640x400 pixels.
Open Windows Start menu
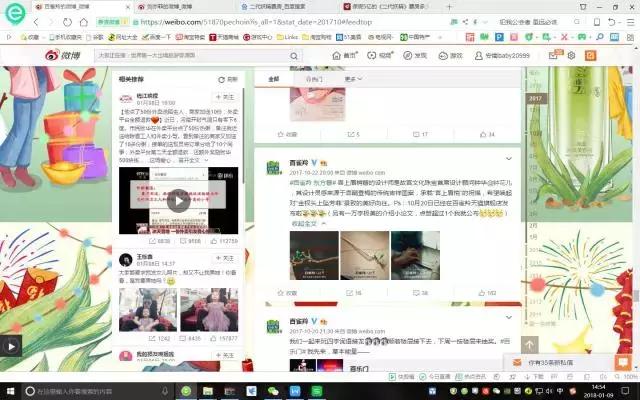(10, 391)
